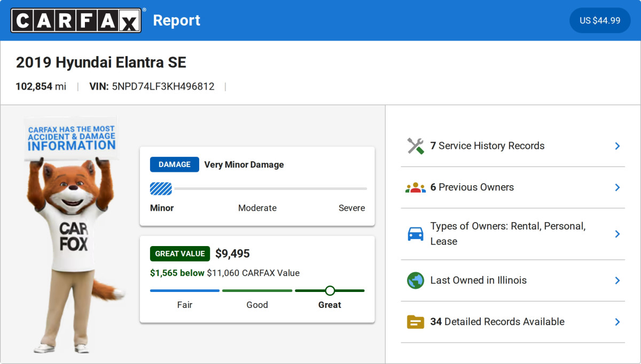Image resolution: width=641 pixels, height=364 pixels.
Task: Click the striped minor damage indicator
Action: click(161, 188)
